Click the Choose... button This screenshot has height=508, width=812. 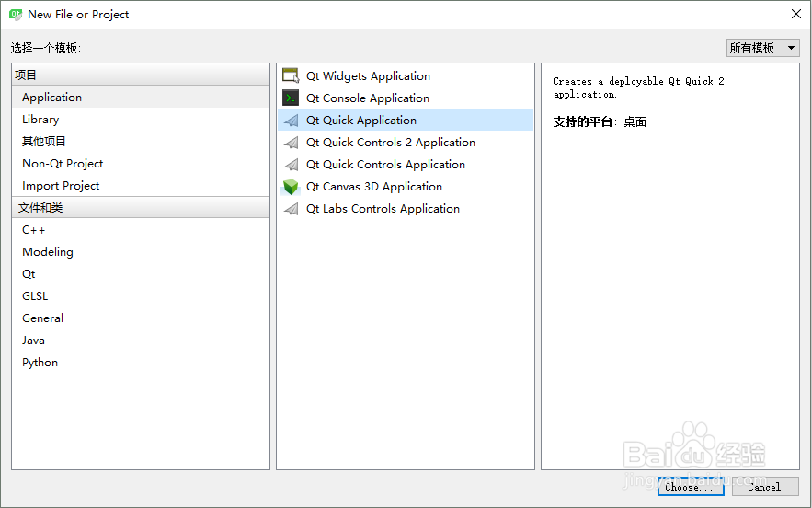[x=691, y=487]
